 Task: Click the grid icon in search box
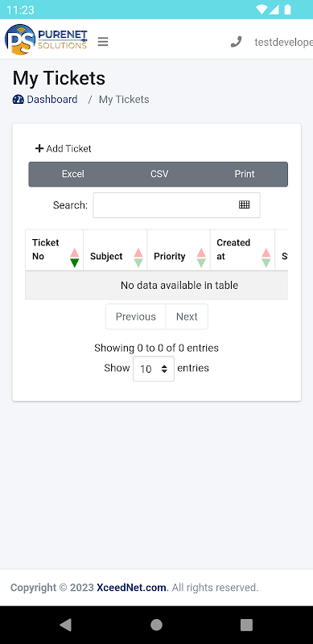click(245, 204)
